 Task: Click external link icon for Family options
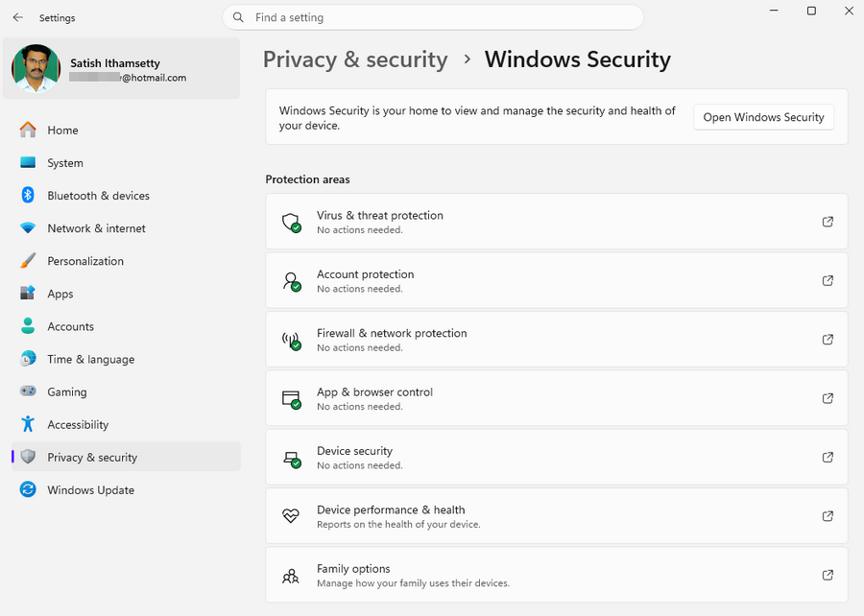point(828,575)
